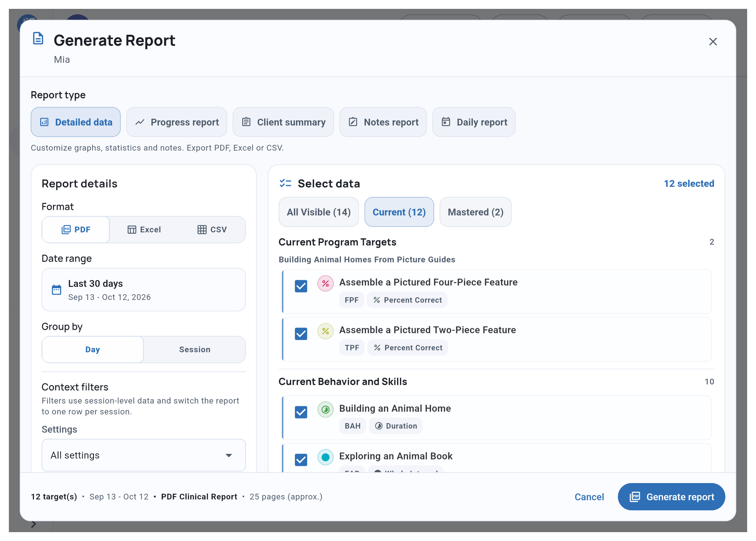Click the Settings dropdown arrow

229,456
